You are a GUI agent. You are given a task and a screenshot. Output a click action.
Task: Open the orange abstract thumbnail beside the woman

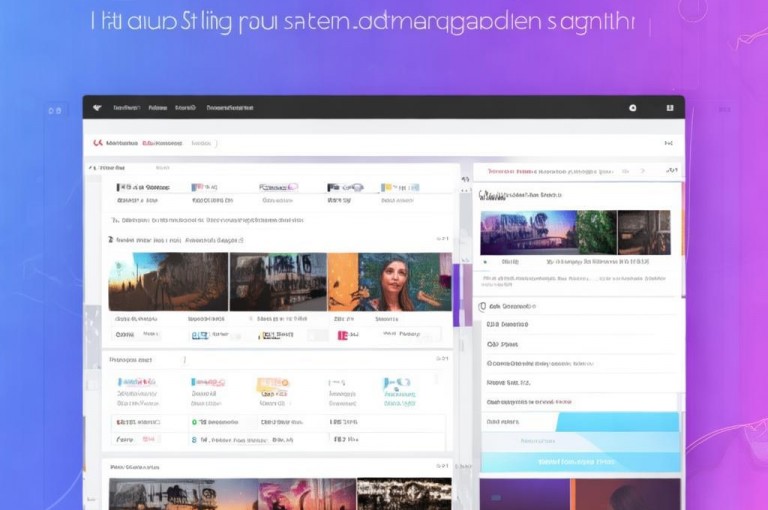pos(343,282)
